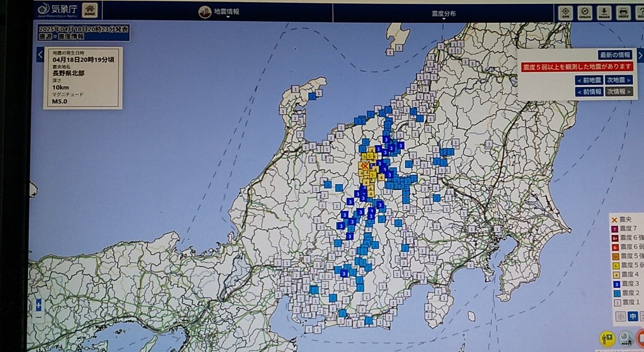This screenshot has height=352, width=644.
Task: Click the red 震度5弱以上 alert banner
Action: pos(577,67)
